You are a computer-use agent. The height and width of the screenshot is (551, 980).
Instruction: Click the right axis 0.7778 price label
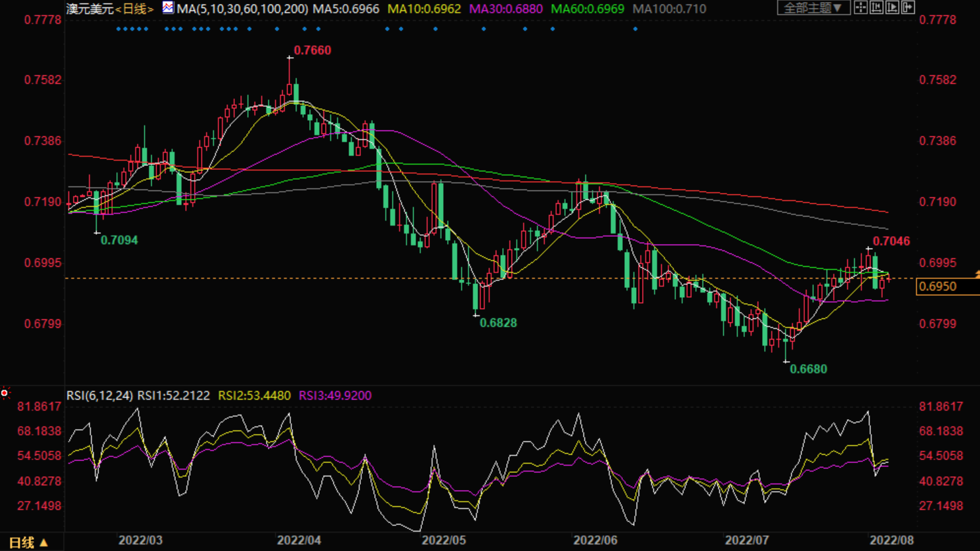[x=938, y=20]
